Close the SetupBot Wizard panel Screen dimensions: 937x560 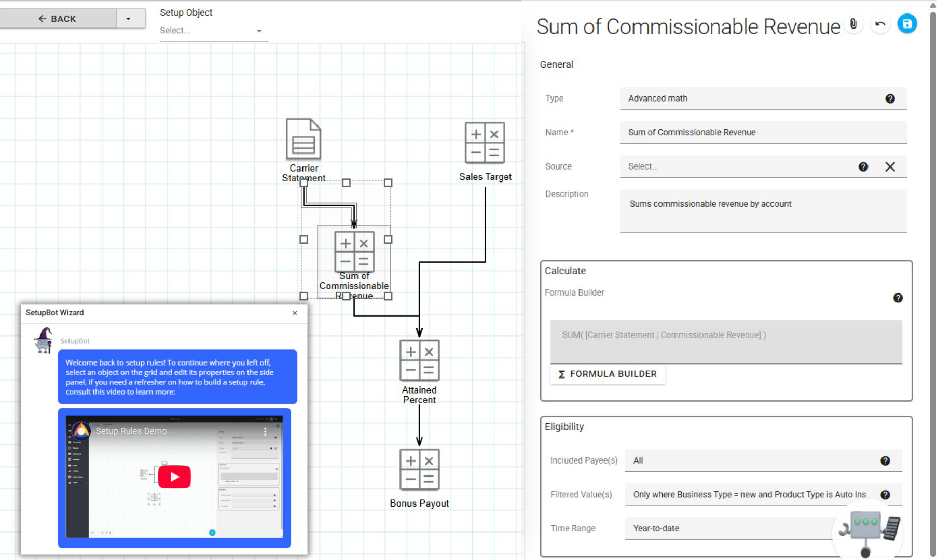click(x=295, y=313)
